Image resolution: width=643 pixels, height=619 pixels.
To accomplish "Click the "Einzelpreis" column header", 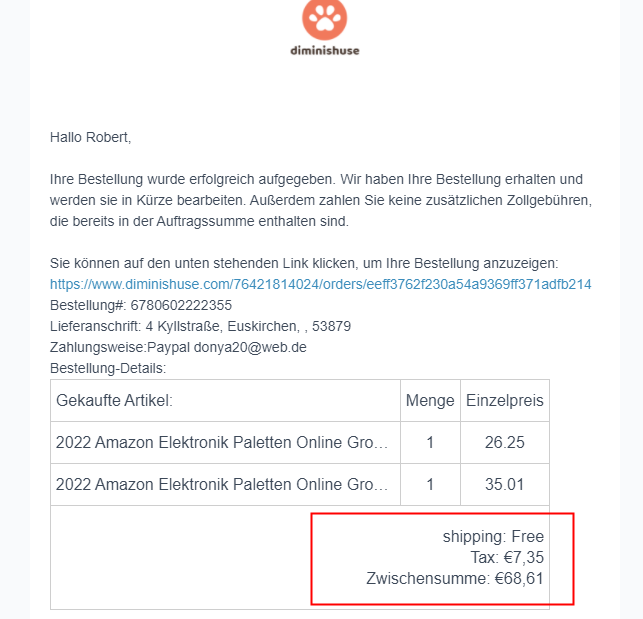I will (504, 401).
